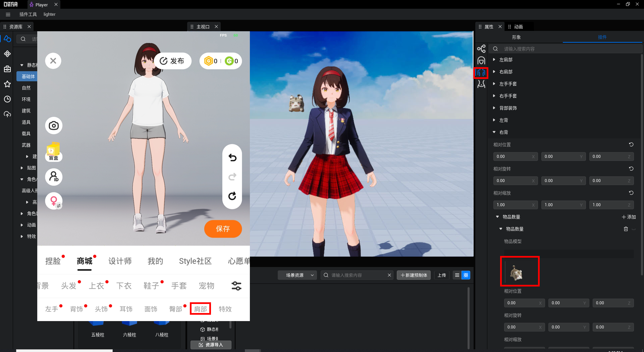Screen dimensions: 644x352
Task: Click the avatar ID icon
Action: 54,177
